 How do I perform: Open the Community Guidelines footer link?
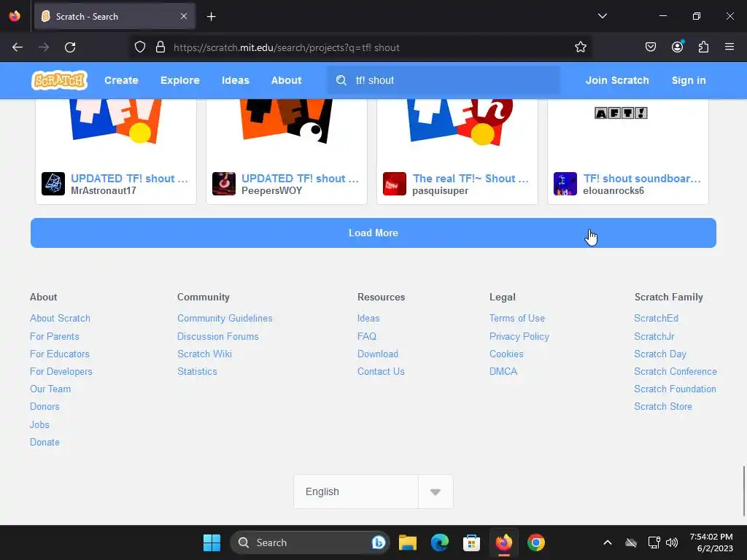[x=225, y=318]
